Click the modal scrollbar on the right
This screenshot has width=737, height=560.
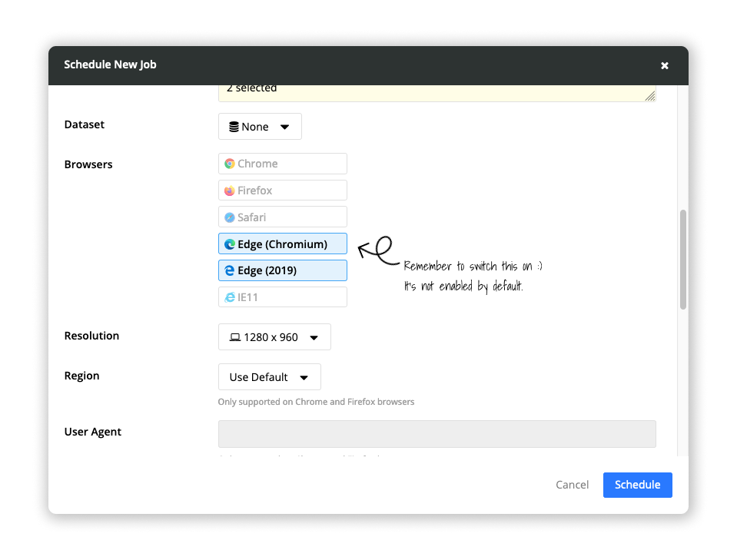682,257
